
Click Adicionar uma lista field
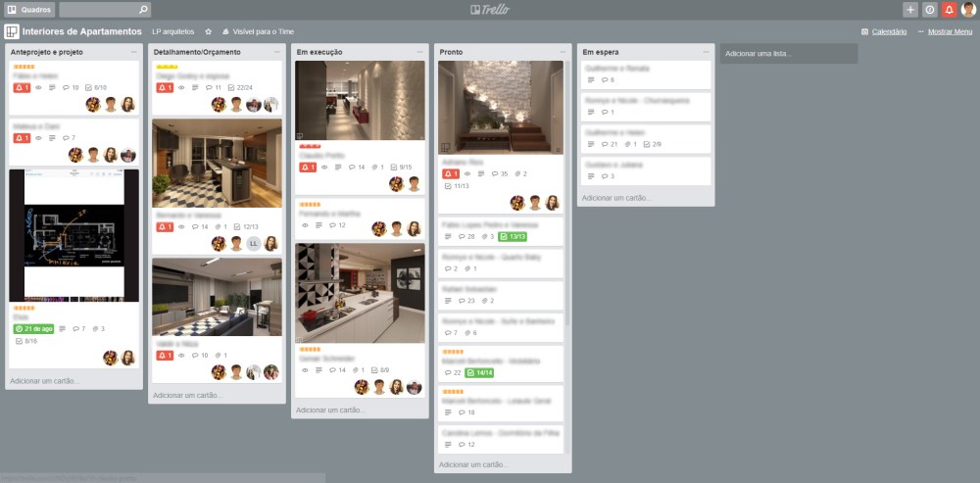pos(788,53)
